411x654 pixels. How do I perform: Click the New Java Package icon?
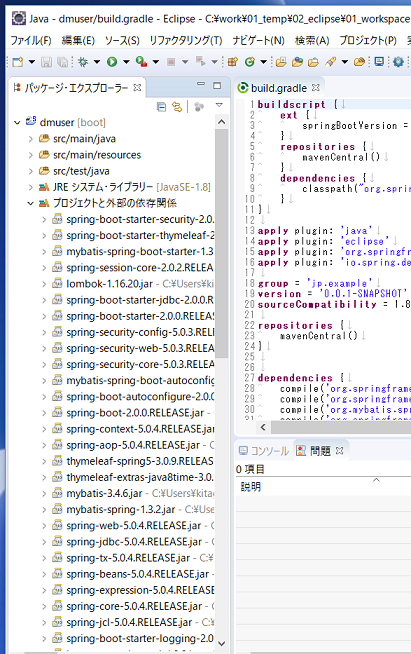coord(233,62)
